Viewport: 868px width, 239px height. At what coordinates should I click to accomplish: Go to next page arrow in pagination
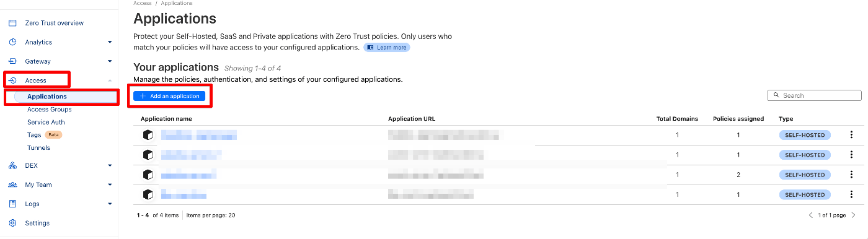click(854, 215)
